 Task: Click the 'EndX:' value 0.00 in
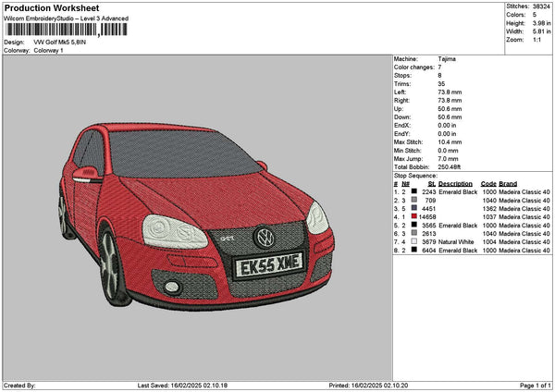(447, 125)
